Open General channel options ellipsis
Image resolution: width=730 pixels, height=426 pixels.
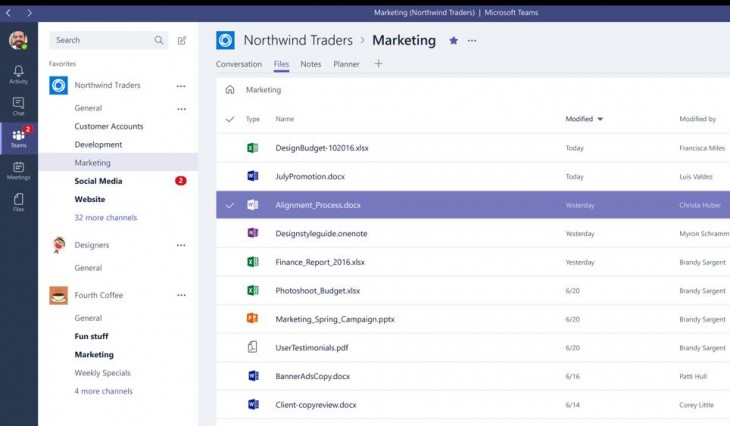click(x=182, y=109)
